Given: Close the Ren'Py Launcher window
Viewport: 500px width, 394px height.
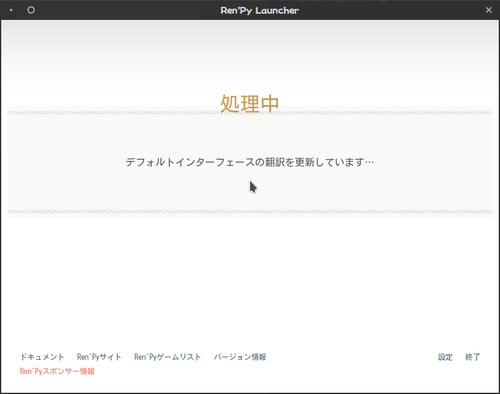Looking at the screenshot, I should click(x=489, y=10).
